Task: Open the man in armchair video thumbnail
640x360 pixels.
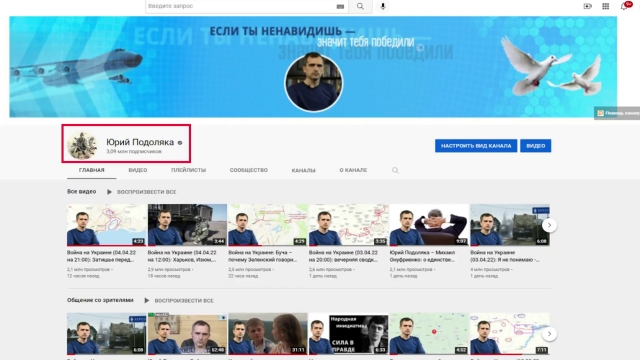Action: coord(429,225)
